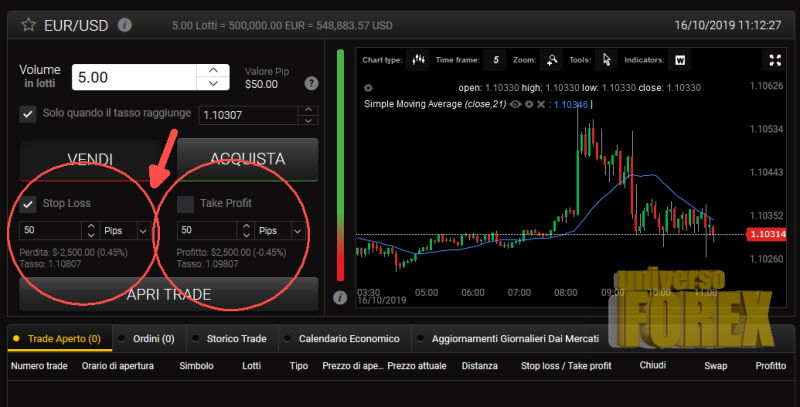Open the Take Profit Pips unit dropdown
The image size is (800, 407).
(x=297, y=231)
